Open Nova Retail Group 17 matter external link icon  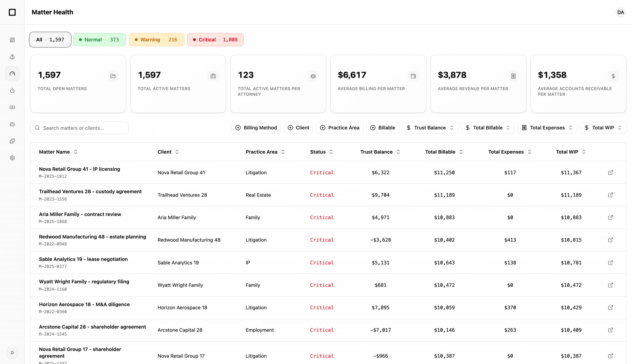[x=611, y=356]
